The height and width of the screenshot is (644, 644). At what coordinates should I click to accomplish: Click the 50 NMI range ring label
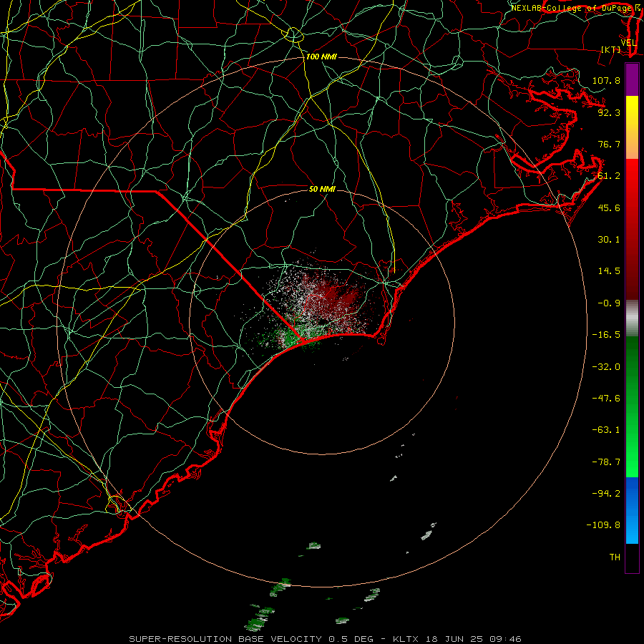click(x=322, y=189)
